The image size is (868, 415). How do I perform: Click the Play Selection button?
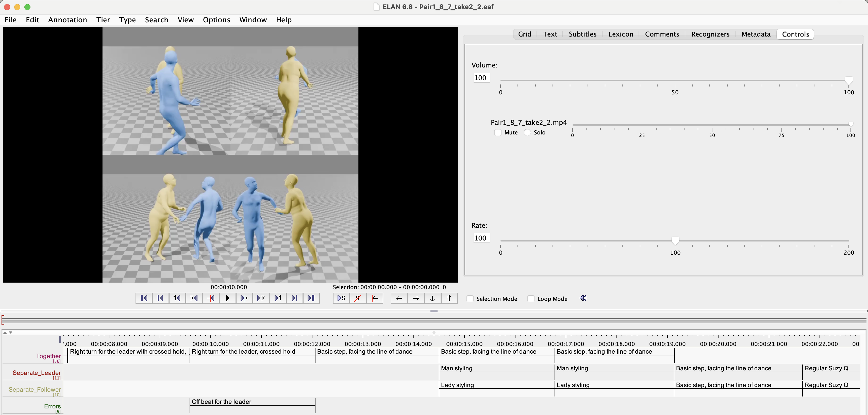point(341,298)
